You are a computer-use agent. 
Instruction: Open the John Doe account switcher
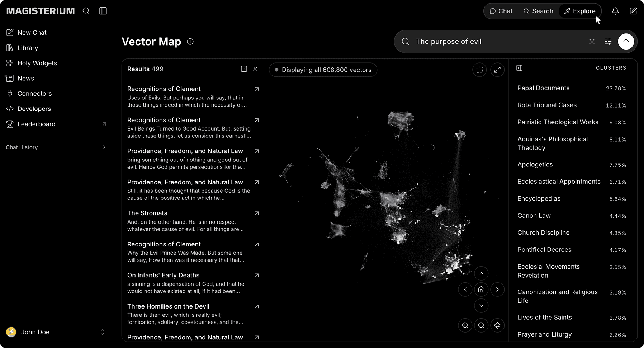tap(56, 332)
